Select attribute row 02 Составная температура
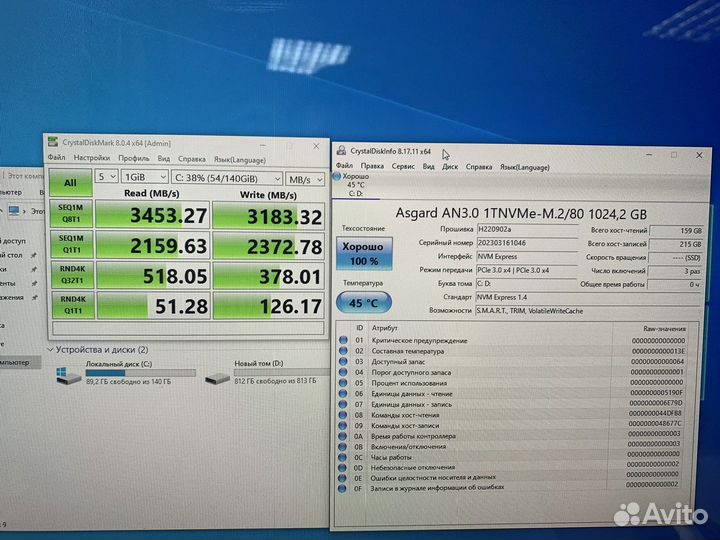The image size is (720, 540). [x=513, y=351]
